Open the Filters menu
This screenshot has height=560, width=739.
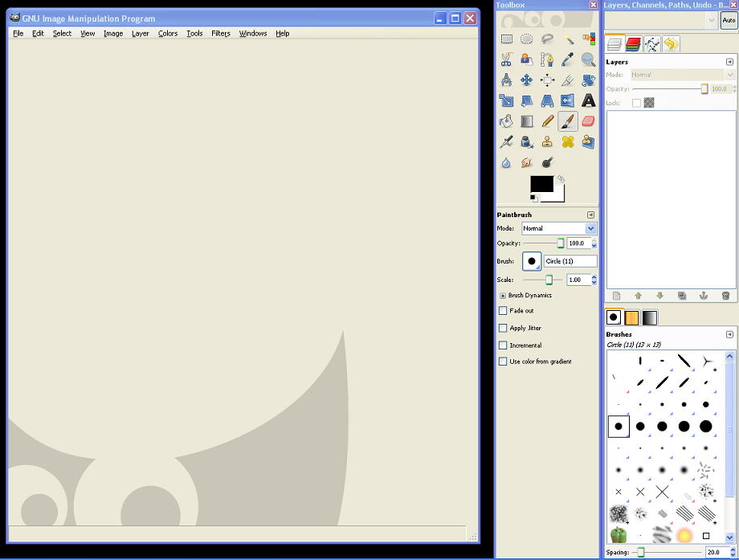[221, 34]
